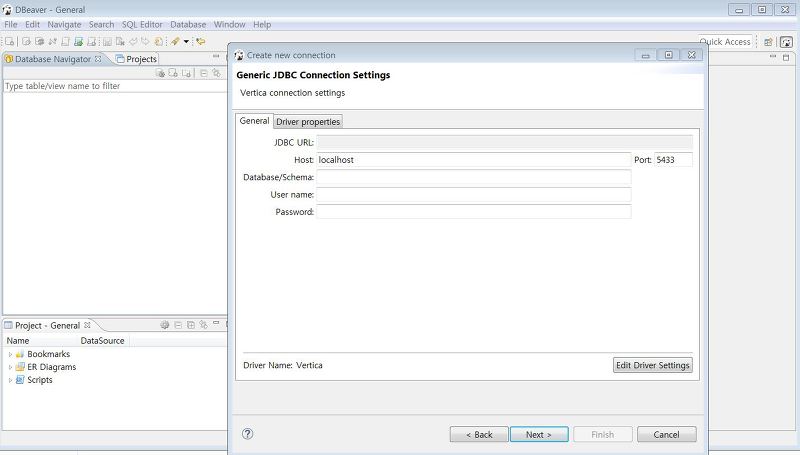800x455 pixels.
Task: Click the yellow back arrow toolbar icon
Action: pyautogui.click(x=201, y=41)
